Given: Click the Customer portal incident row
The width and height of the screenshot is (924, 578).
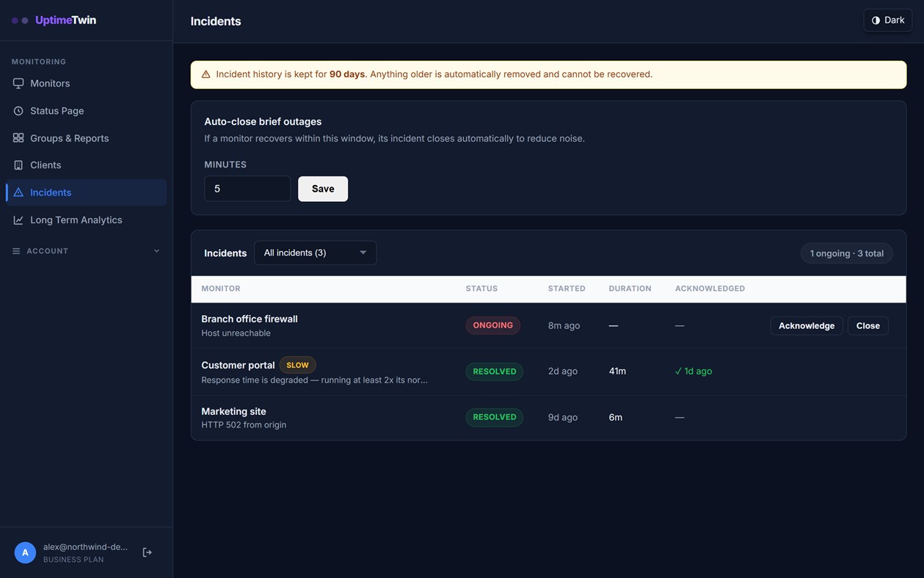Looking at the screenshot, I should click(x=548, y=372).
